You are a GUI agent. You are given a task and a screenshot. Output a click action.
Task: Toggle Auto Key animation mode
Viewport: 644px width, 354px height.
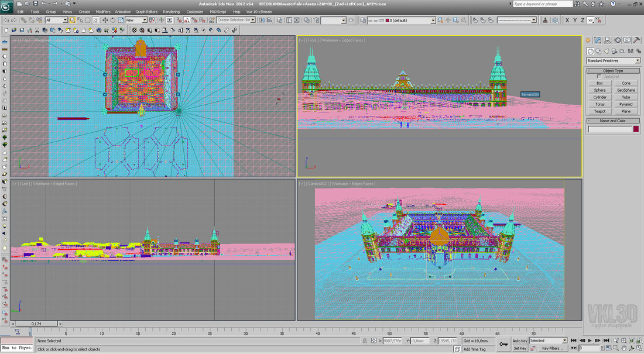coord(520,341)
